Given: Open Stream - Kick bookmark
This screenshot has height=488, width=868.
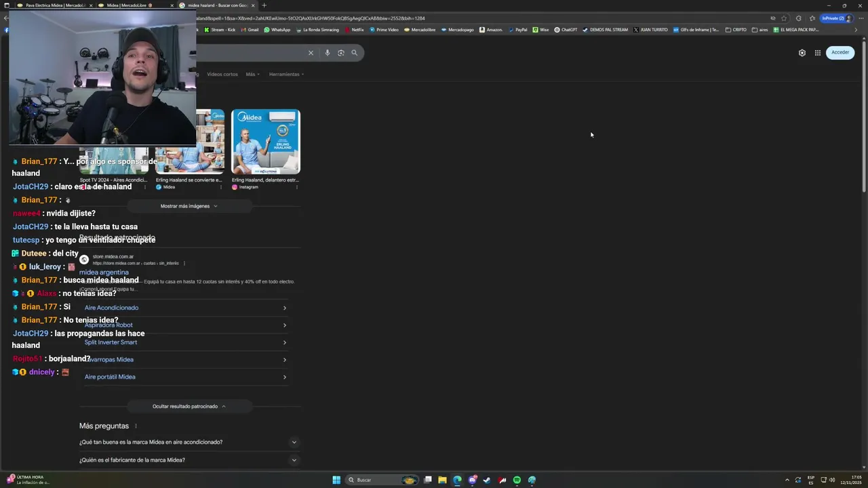Looking at the screenshot, I should (221, 30).
